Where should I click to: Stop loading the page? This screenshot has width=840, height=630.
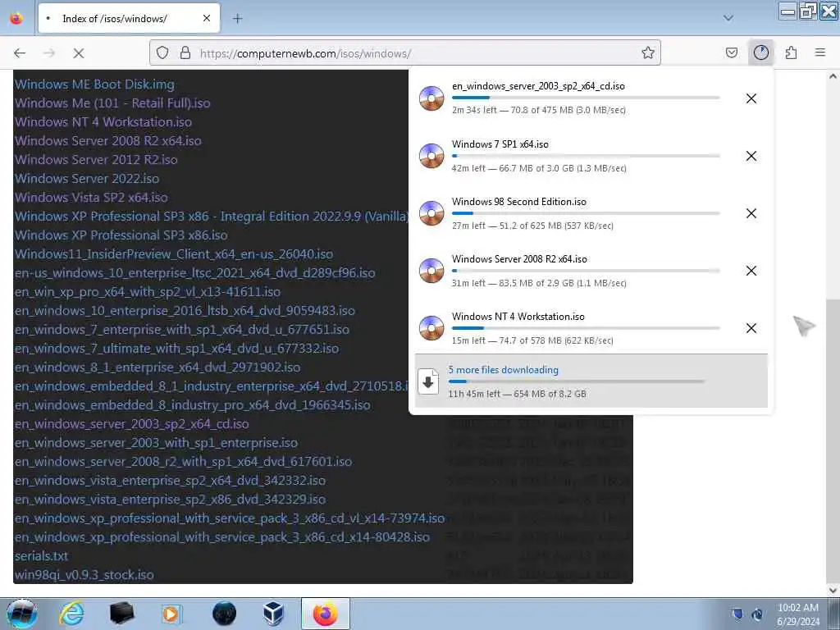point(78,53)
